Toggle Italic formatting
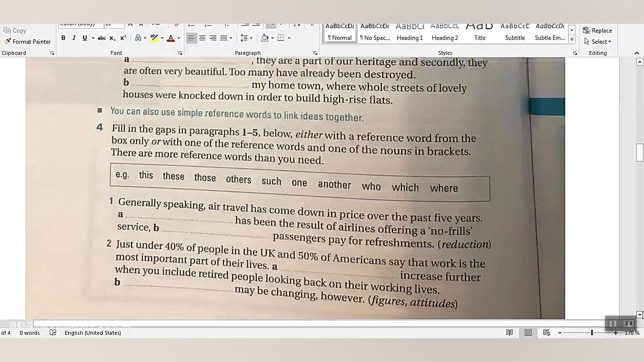The width and height of the screenshot is (644, 362). (74, 38)
